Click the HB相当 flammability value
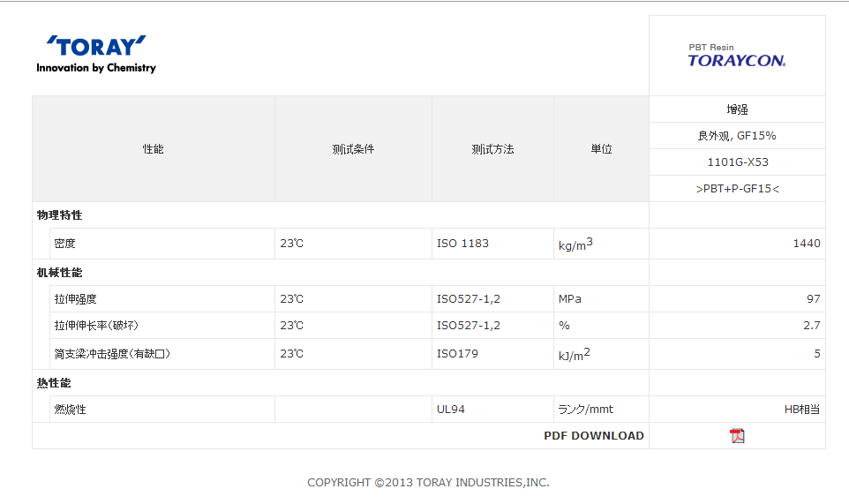Screen dimensions: 849x504 click(x=801, y=410)
